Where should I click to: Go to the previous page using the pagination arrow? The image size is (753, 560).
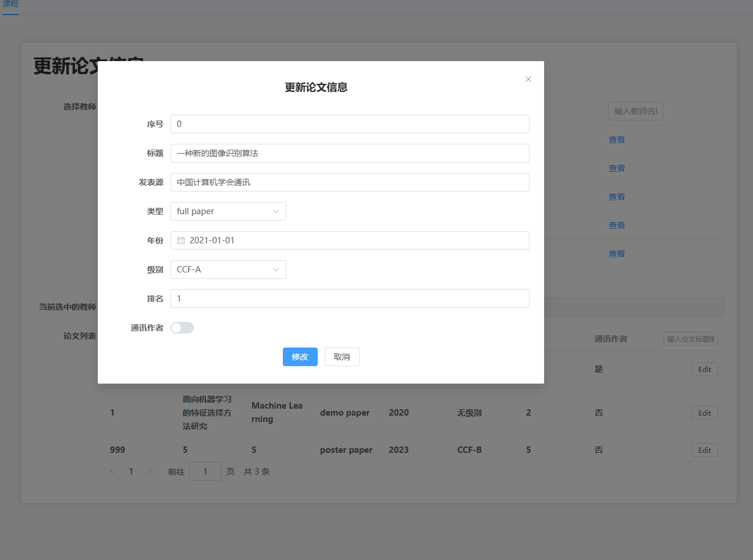tap(112, 472)
